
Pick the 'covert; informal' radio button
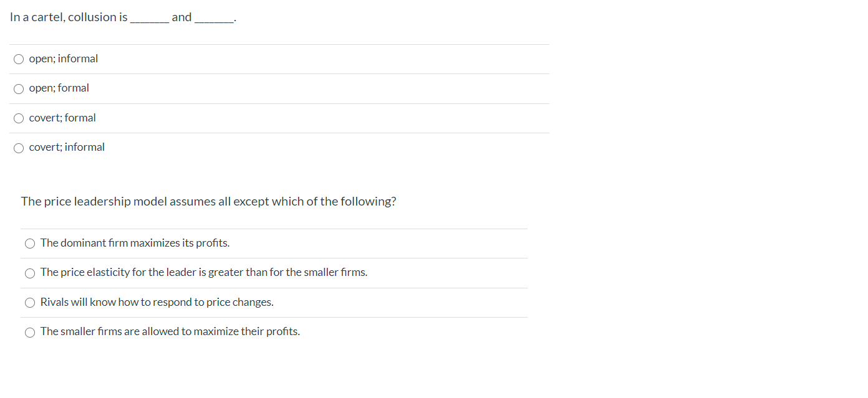[x=19, y=148]
